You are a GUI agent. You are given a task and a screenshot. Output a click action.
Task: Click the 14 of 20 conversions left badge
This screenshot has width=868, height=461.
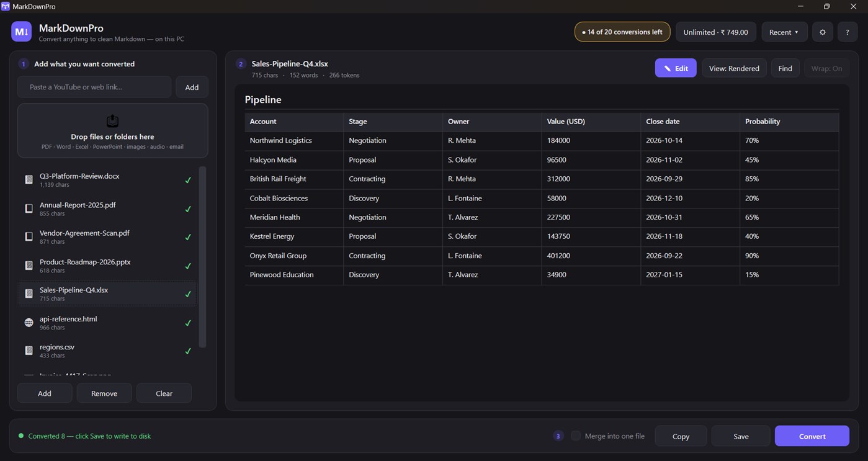pyautogui.click(x=622, y=32)
